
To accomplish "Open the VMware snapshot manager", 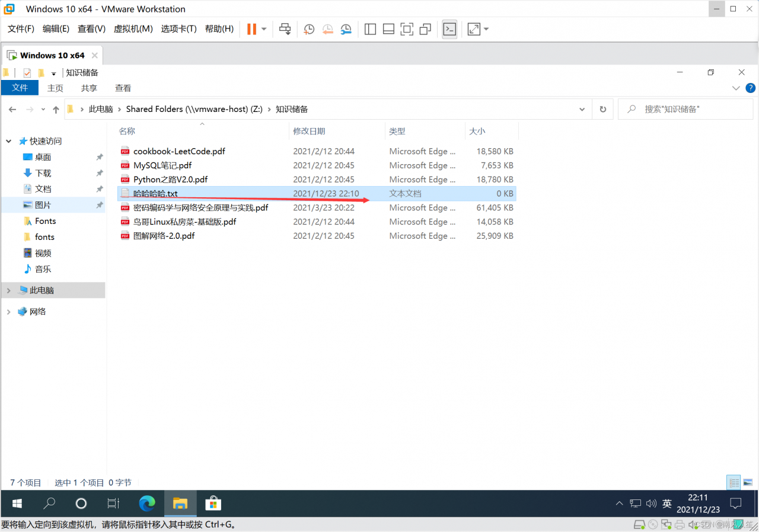I will [346, 29].
